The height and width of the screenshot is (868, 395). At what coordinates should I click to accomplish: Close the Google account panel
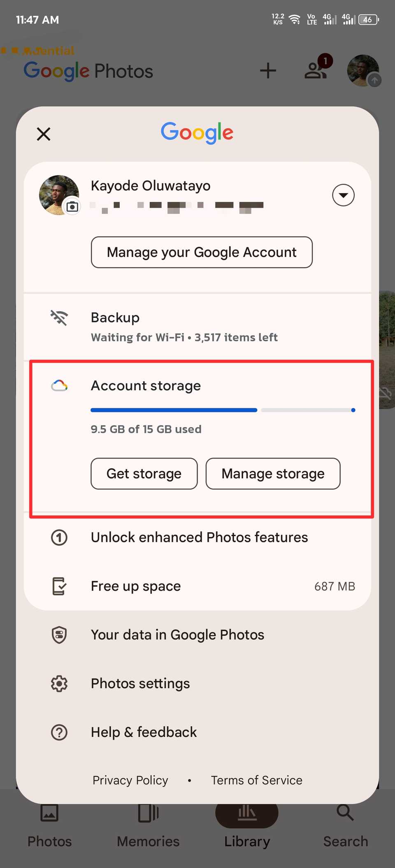click(x=43, y=134)
